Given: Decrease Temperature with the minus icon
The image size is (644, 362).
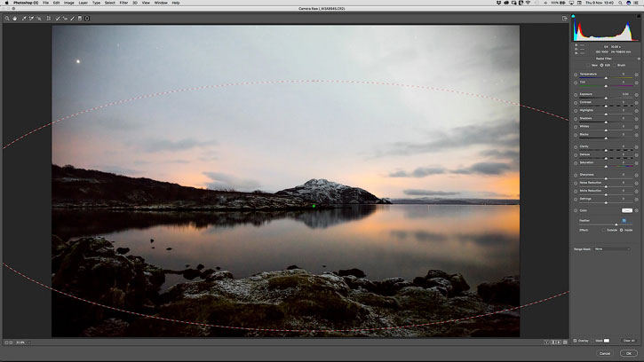Looking at the screenshot, I should click(576, 75).
